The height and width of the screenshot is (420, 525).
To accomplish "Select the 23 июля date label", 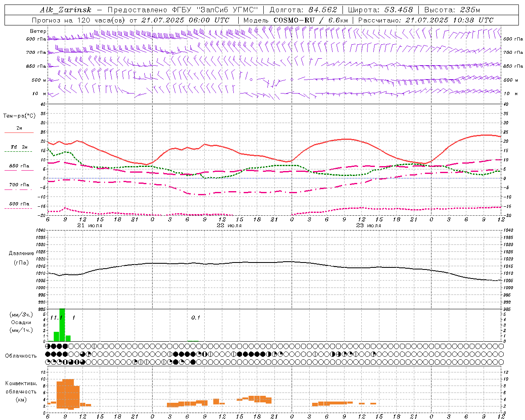I will pyautogui.click(x=369, y=226).
